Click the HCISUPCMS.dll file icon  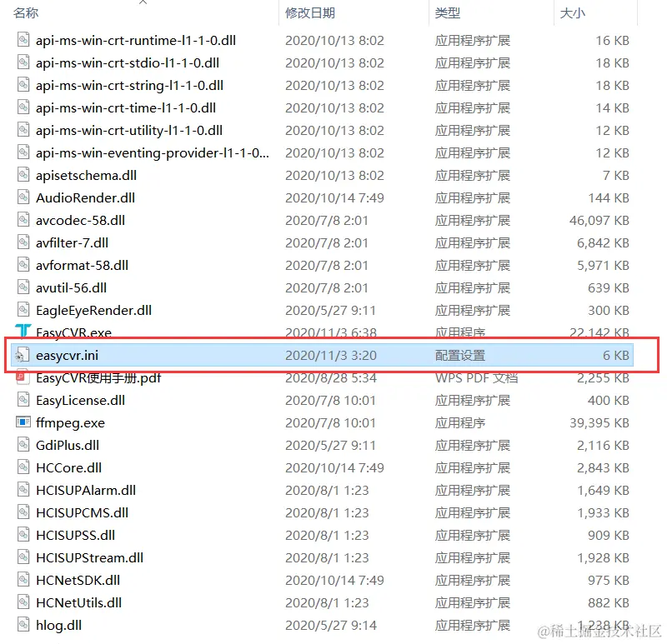pyautogui.click(x=23, y=512)
